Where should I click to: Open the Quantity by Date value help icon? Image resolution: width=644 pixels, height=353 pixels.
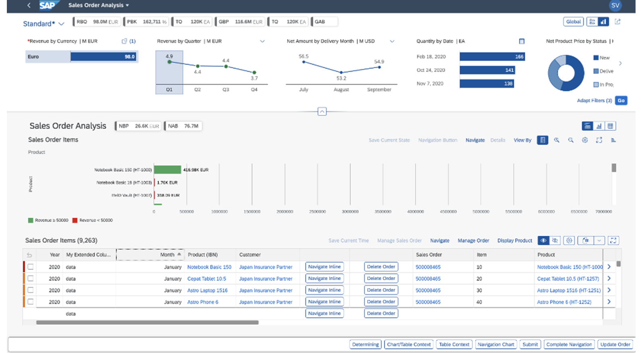522,41
